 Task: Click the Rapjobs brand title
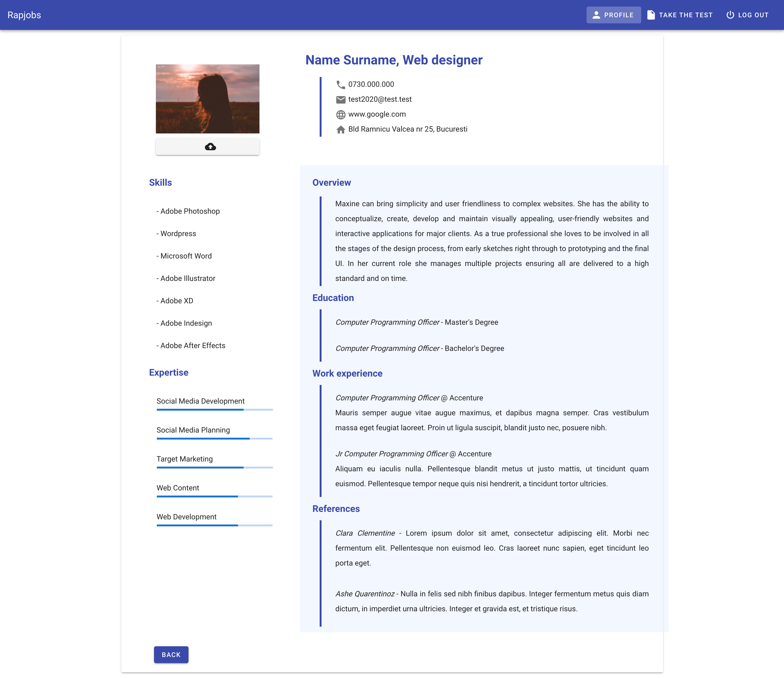tap(24, 15)
